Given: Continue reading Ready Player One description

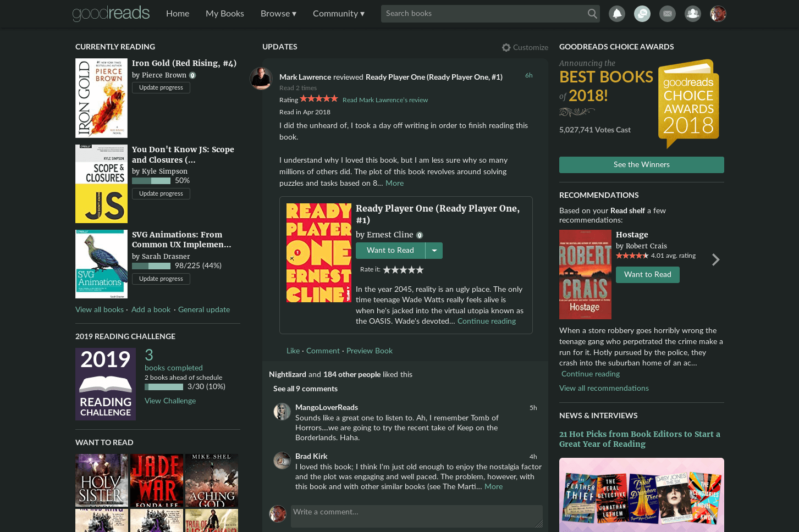Looking at the screenshot, I should tap(487, 322).
